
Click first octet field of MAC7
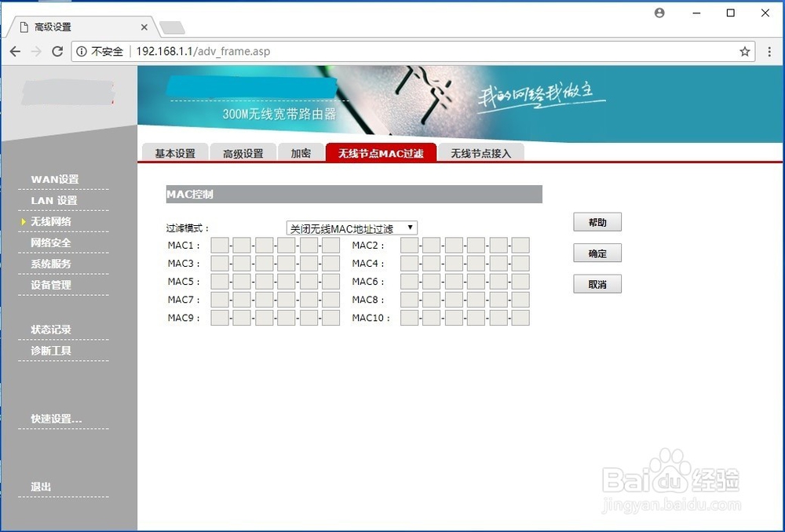tap(219, 299)
